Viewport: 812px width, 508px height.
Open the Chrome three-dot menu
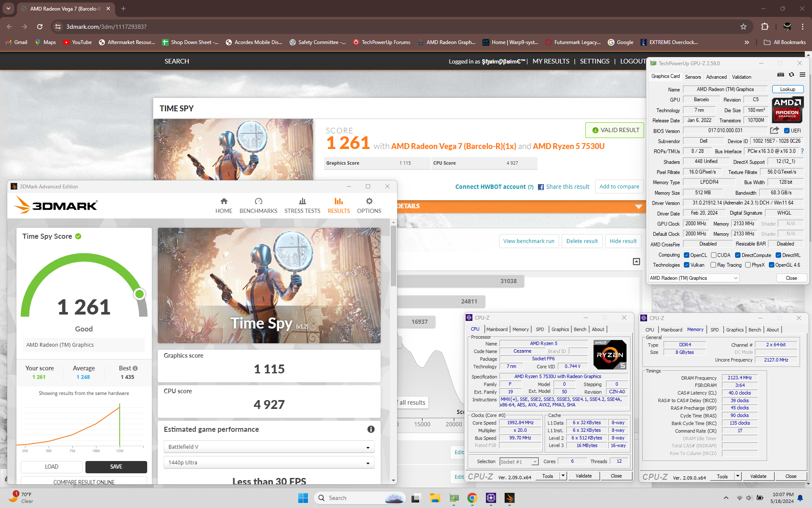point(802,27)
